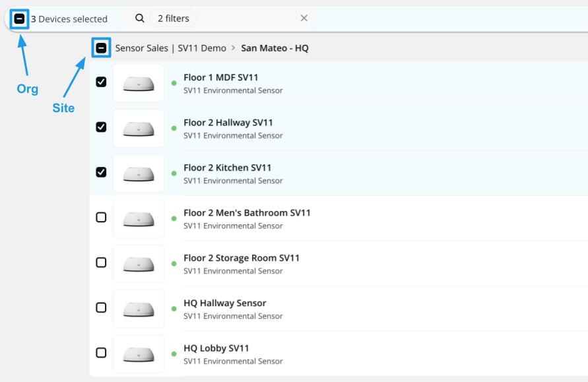This screenshot has height=382, width=588.
Task: Click the search magnifier icon
Action: click(140, 18)
